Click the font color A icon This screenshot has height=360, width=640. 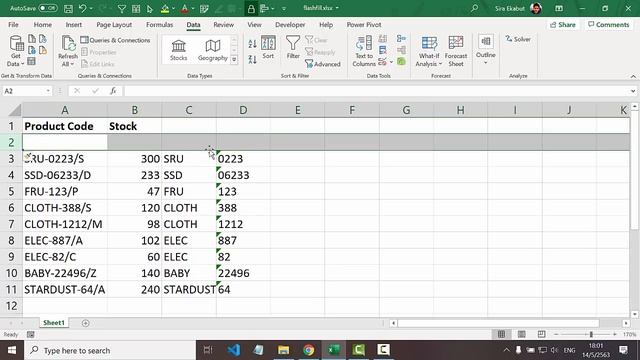click(184, 8)
